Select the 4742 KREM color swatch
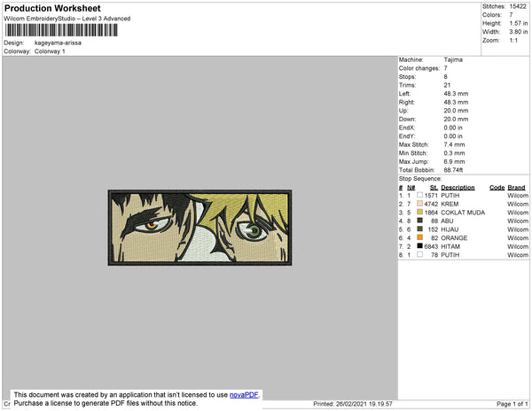The width and height of the screenshot is (532, 411). (420, 204)
